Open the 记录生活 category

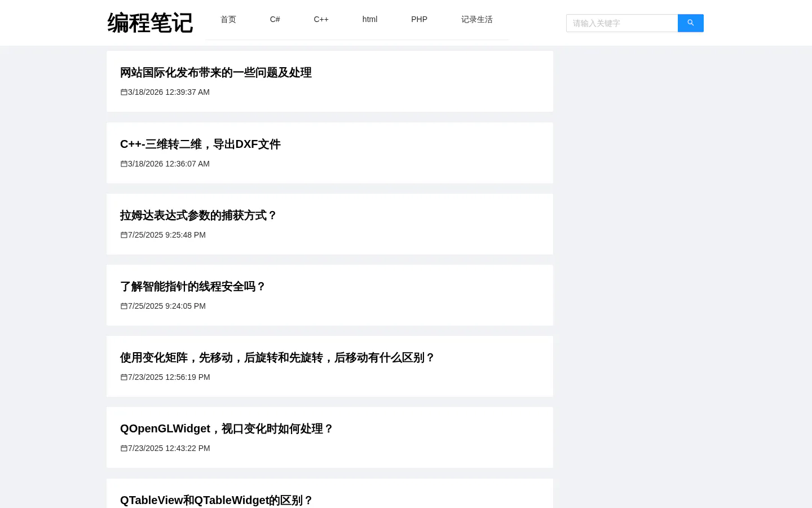point(477,19)
